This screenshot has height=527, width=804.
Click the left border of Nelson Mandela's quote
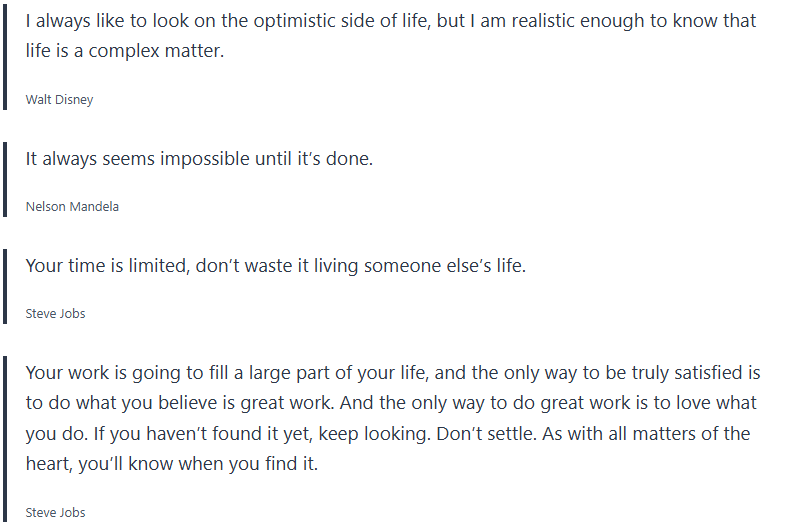6,179
